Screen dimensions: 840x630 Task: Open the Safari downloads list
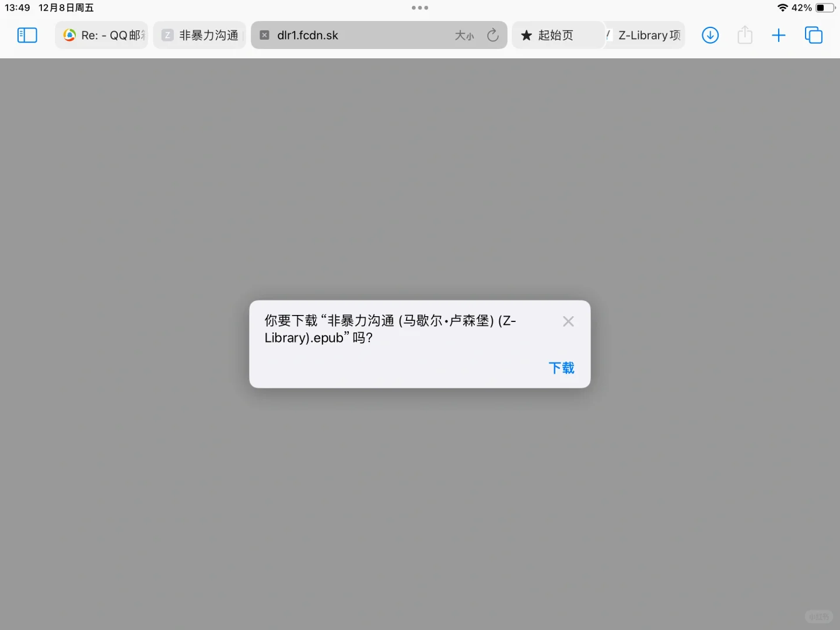(x=710, y=35)
